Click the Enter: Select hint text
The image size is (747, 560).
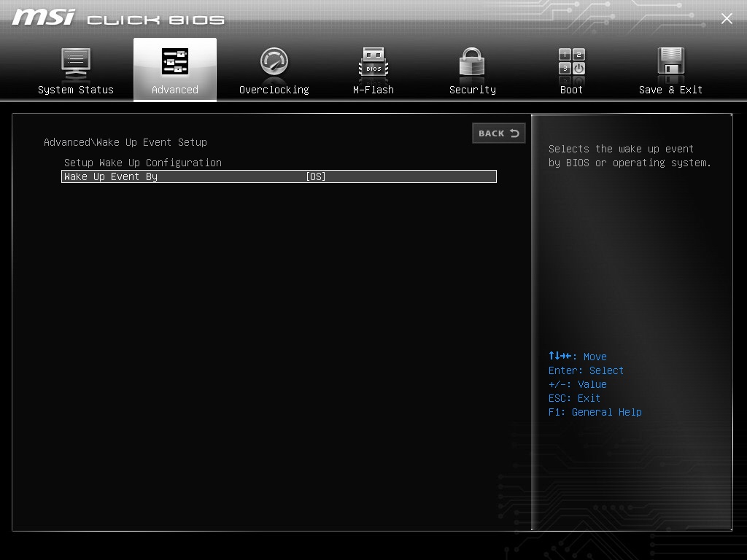586,370
